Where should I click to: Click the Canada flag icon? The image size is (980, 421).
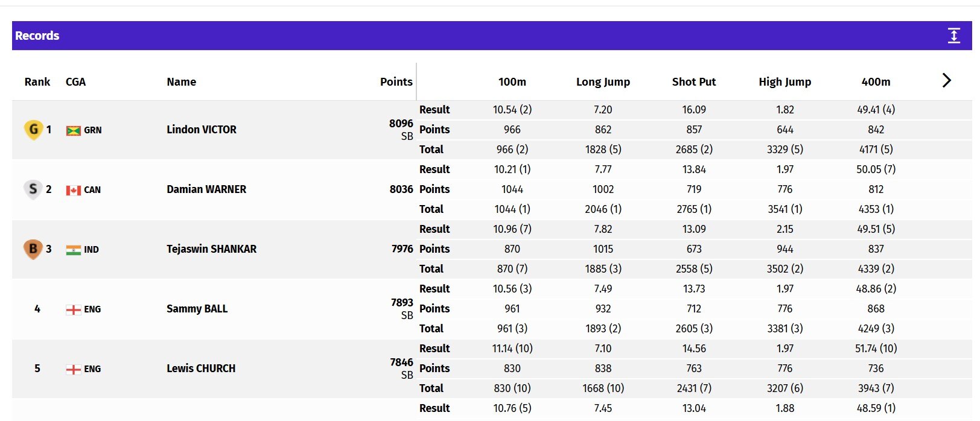click(73, 190)
